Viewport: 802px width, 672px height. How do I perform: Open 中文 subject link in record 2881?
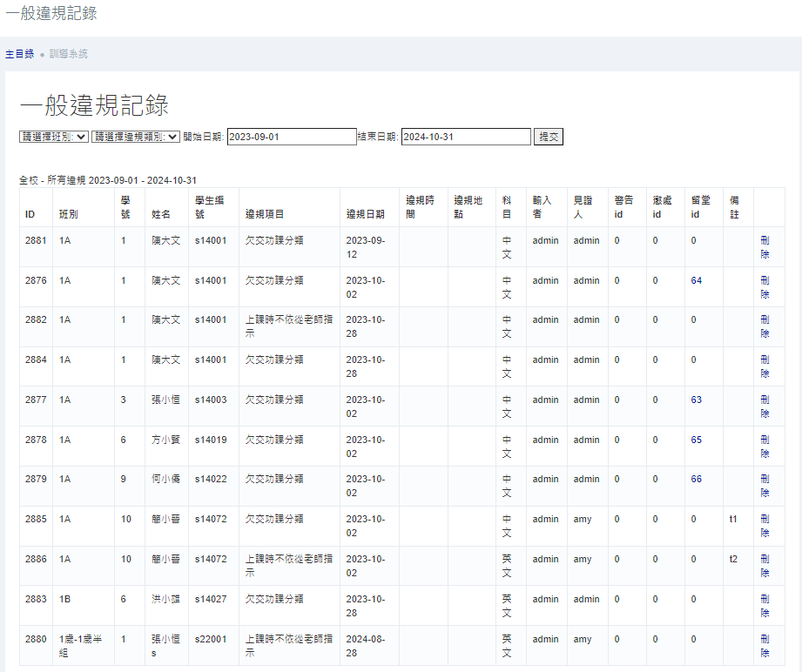point(507,246)
